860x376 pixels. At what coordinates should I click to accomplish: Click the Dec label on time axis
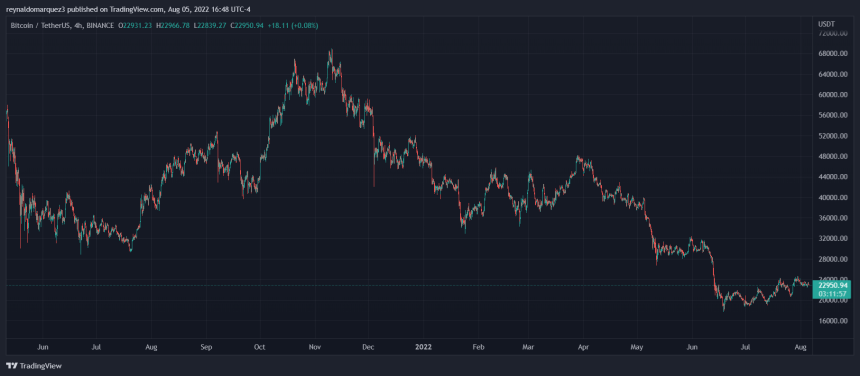[369, 347]
